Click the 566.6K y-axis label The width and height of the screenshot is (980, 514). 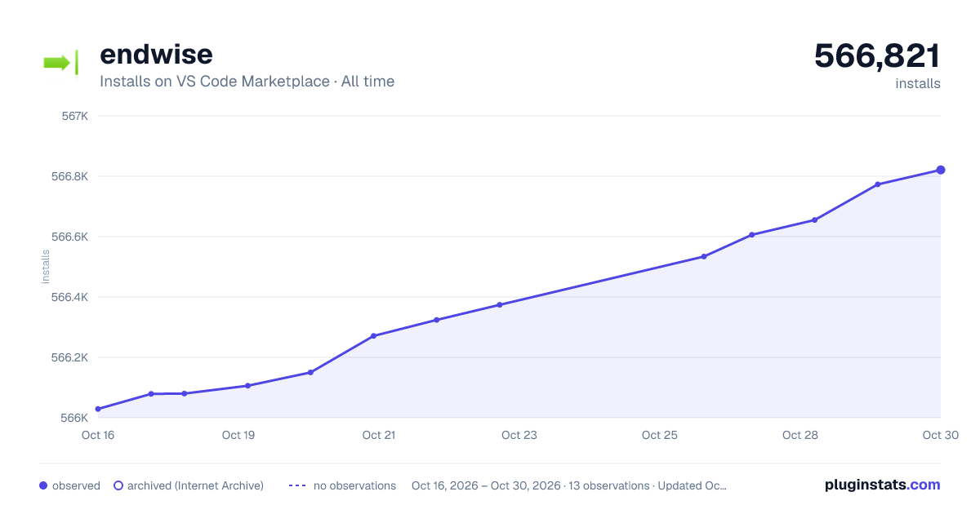coord(69,237)
